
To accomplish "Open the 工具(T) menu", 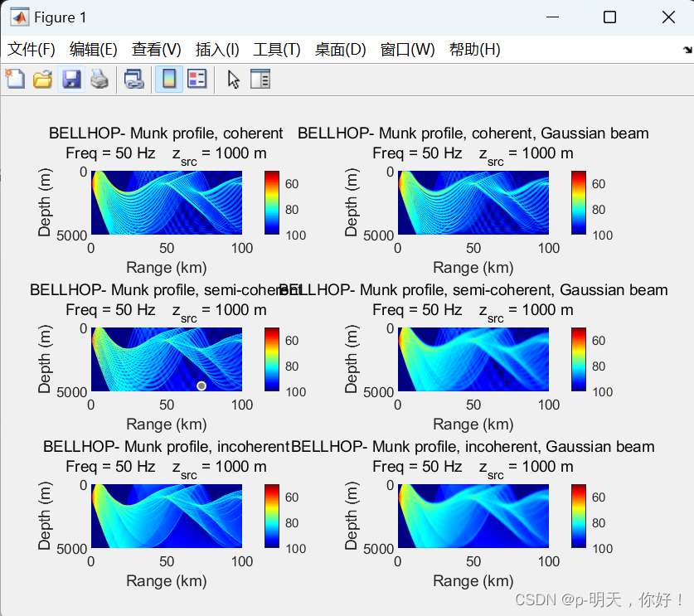I will point(277,49).
